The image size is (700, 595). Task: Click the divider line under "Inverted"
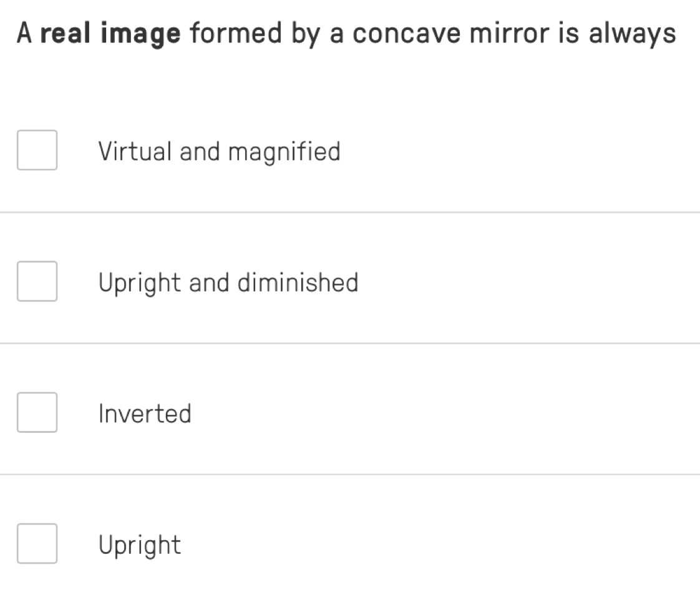[350, 475]
